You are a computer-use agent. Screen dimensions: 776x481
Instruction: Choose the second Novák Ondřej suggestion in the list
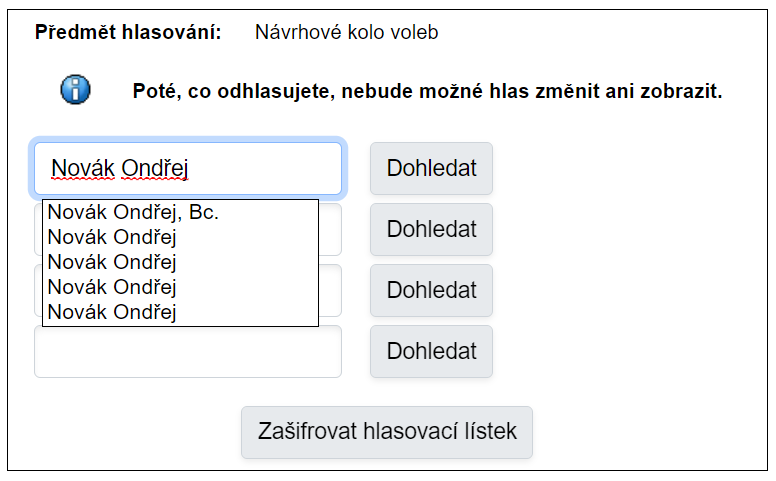[x=112, y=237]
